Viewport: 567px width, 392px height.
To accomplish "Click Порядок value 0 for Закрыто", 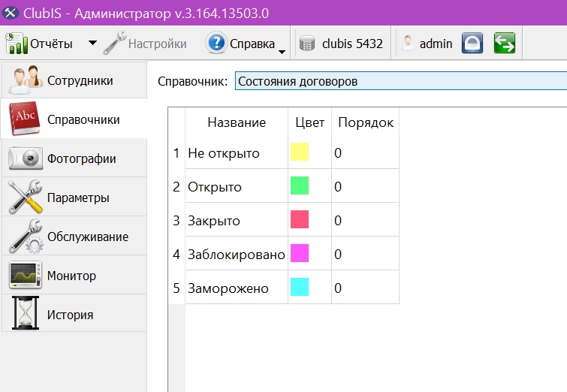I will click(x=365, y=220).
